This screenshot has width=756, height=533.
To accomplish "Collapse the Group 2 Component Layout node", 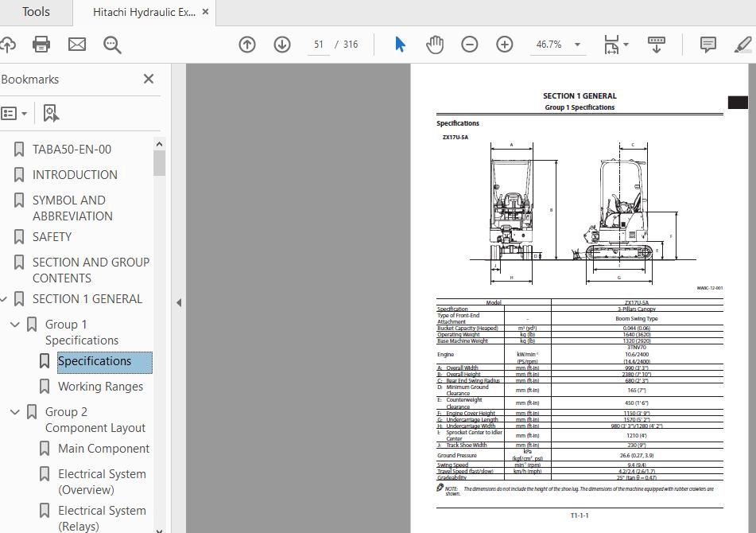I will point(14,412).
